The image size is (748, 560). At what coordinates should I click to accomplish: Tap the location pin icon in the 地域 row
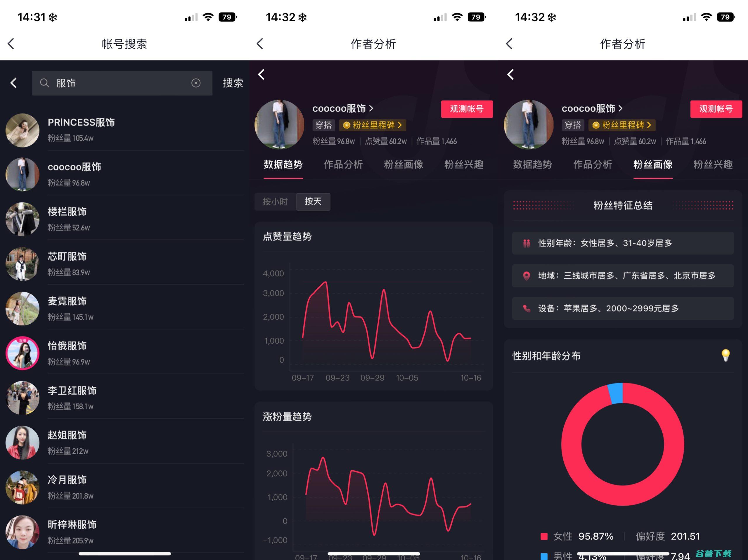[526, 276]
